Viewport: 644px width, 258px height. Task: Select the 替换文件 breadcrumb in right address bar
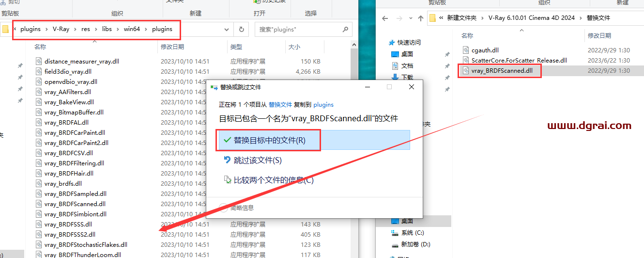(x=598, y=18)
